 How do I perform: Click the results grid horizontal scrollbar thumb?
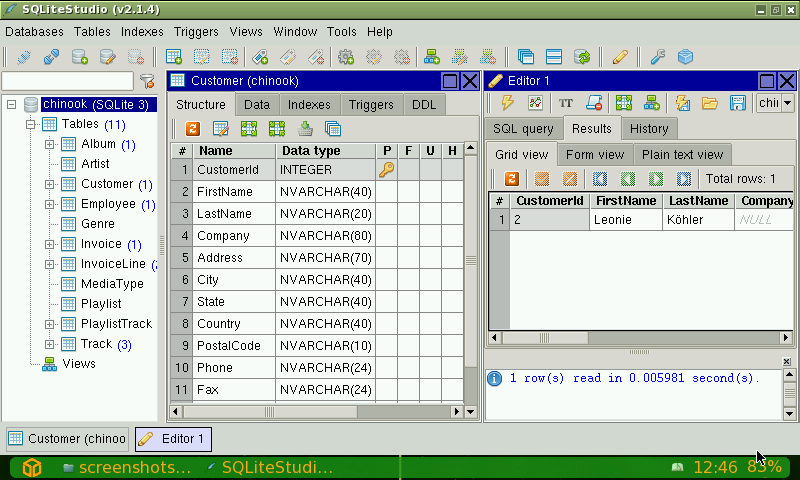545,337
